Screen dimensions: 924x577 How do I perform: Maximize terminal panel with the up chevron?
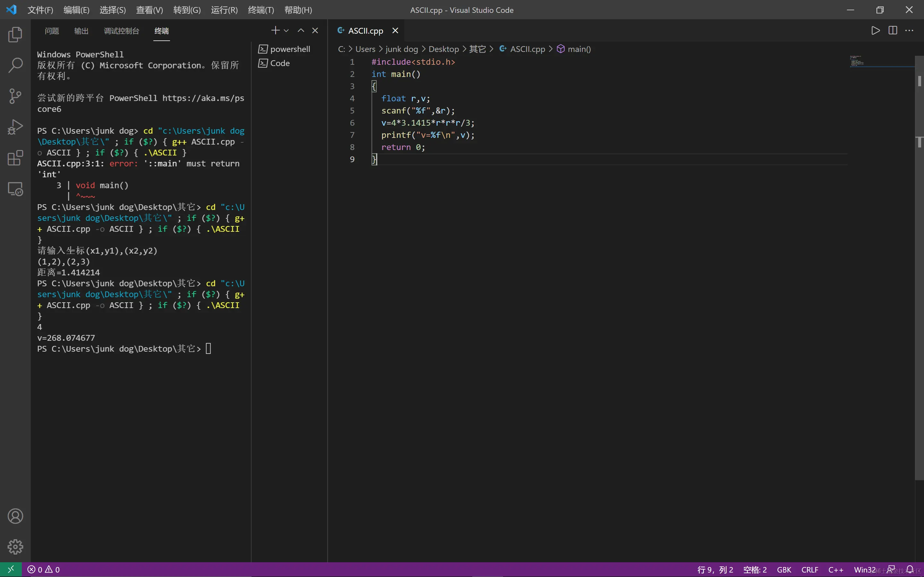coord(301,30)
